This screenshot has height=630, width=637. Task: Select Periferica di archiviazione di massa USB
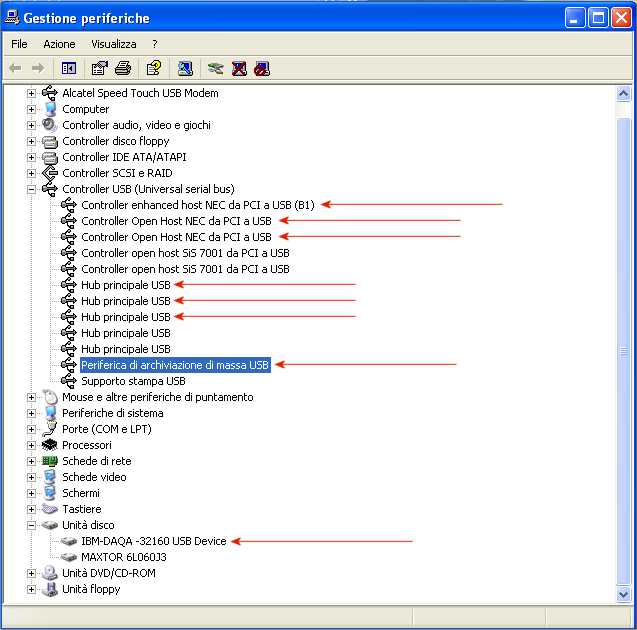pyautogui.click(x=175, y=365)
